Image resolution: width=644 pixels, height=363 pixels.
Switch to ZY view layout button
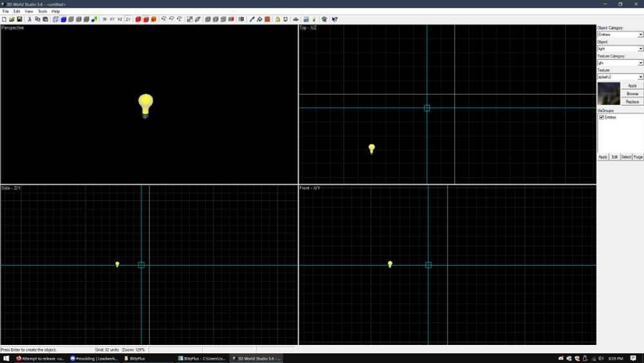(128, 19)
